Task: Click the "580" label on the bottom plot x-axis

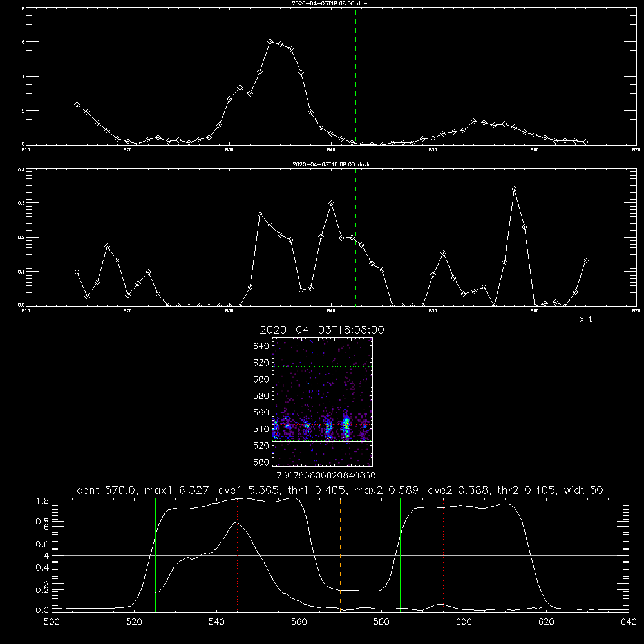Action: pyautogui.click(x=381, y=622)
